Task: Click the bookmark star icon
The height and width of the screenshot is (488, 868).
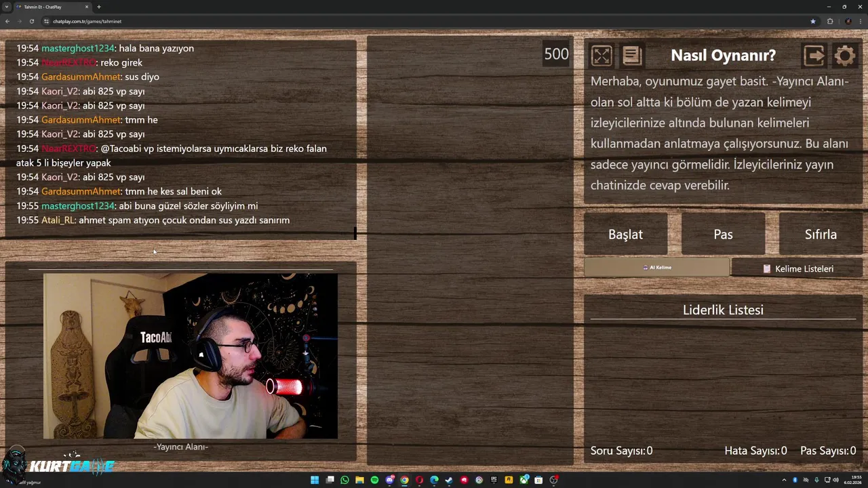Action: (x=813, y=21)
